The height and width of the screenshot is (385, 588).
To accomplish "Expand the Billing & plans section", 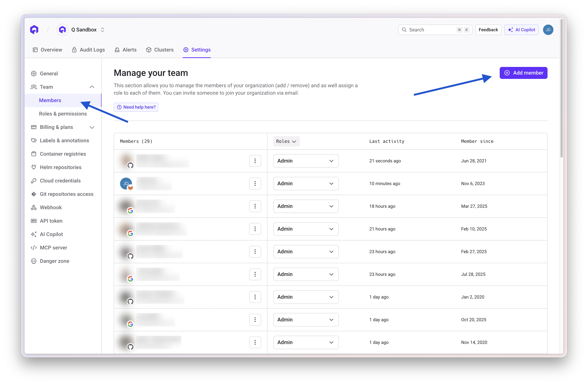I will (x=92, y=127).
